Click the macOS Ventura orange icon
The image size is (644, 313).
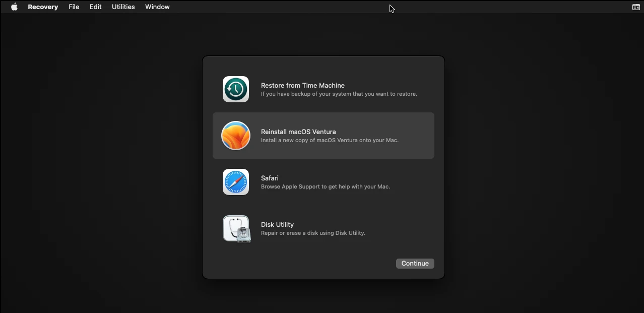point(236,136)
